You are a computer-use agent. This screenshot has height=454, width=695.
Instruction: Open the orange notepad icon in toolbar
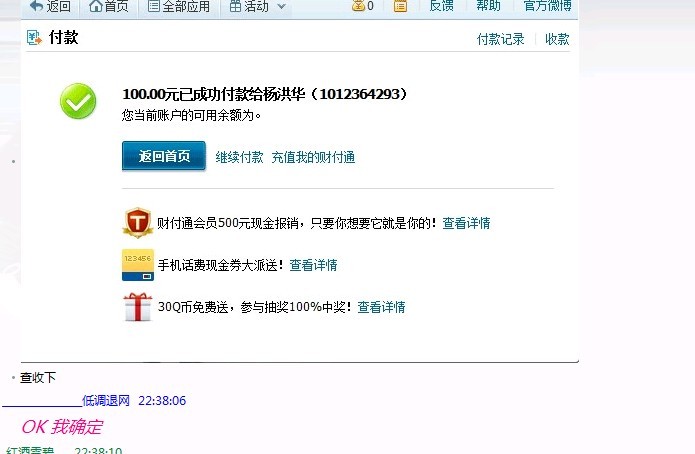click(400, 5)
